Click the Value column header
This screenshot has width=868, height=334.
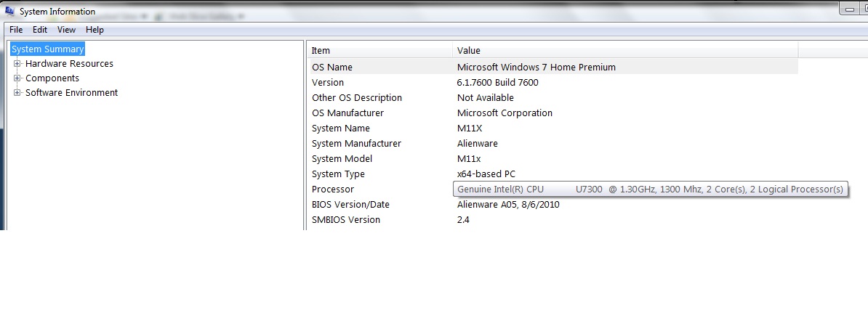click(625, 50)
